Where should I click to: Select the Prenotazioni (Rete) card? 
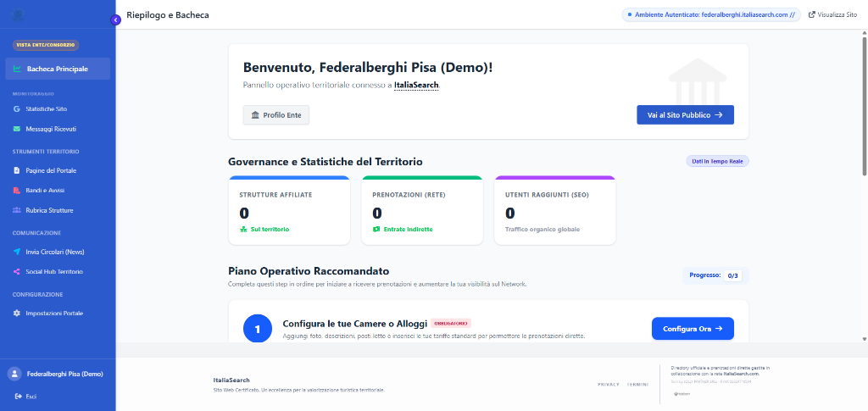pos(422,210)
